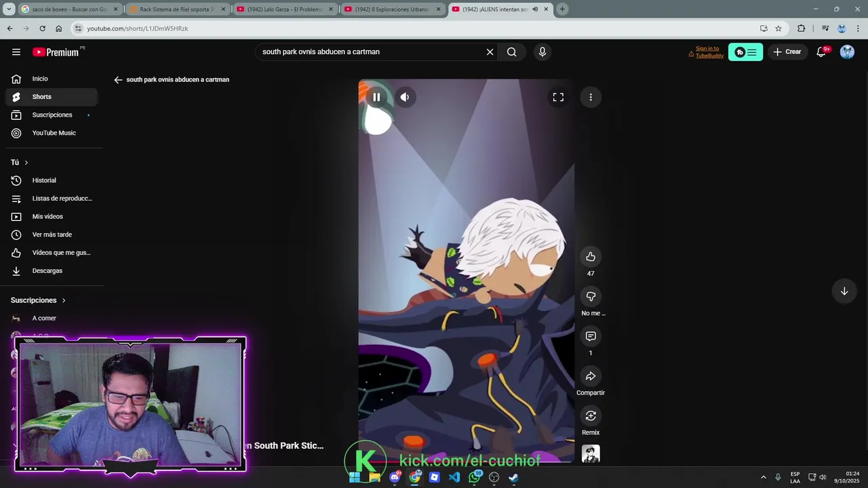The width and height of the screenshot is (868, 488).
Task: Open ESP LAA language selector
Action: pos(795,477)
